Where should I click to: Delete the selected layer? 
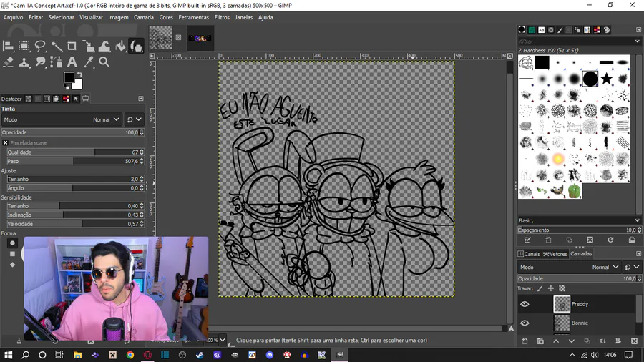click(634, 341)
